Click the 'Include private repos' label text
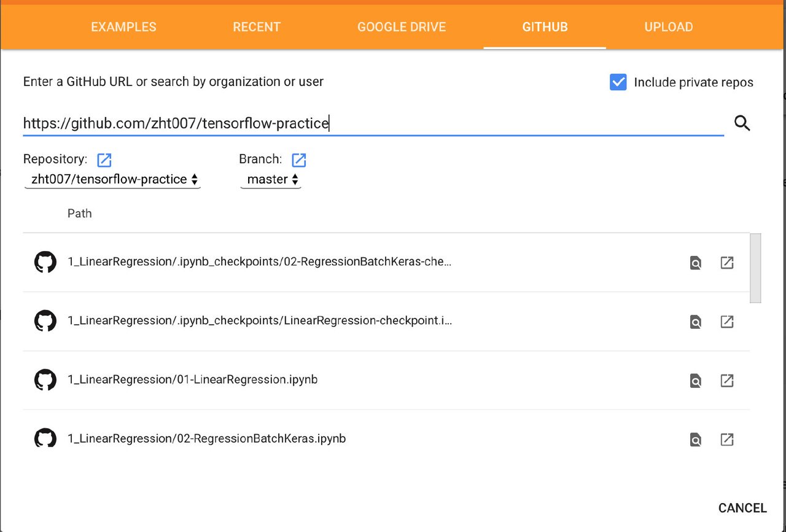The height and width of the screenshot is (532, 786). click(x=693, y=82)
